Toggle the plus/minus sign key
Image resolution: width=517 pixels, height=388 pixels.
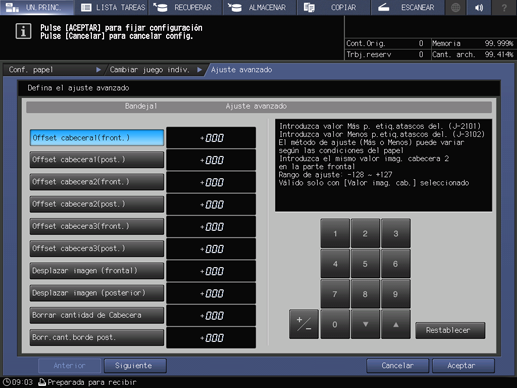coord(304,324)
